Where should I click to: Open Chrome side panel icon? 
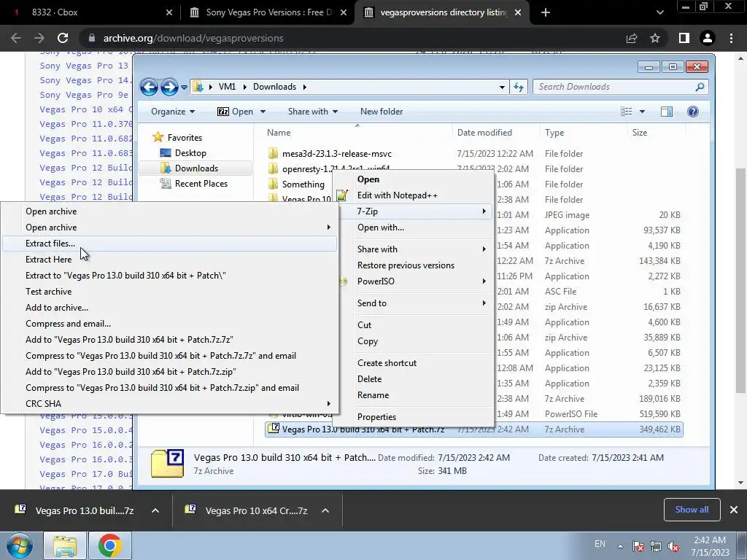click(684, 38)
